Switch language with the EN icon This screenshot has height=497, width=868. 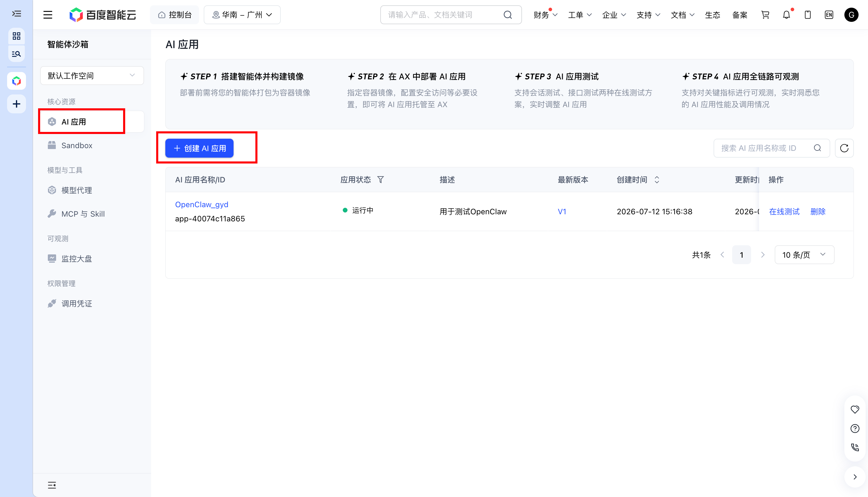(x=829, y=15)
